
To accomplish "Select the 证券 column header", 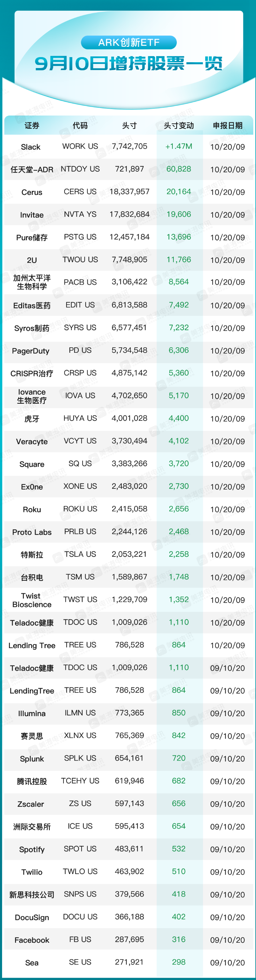I will coord(32,125).
